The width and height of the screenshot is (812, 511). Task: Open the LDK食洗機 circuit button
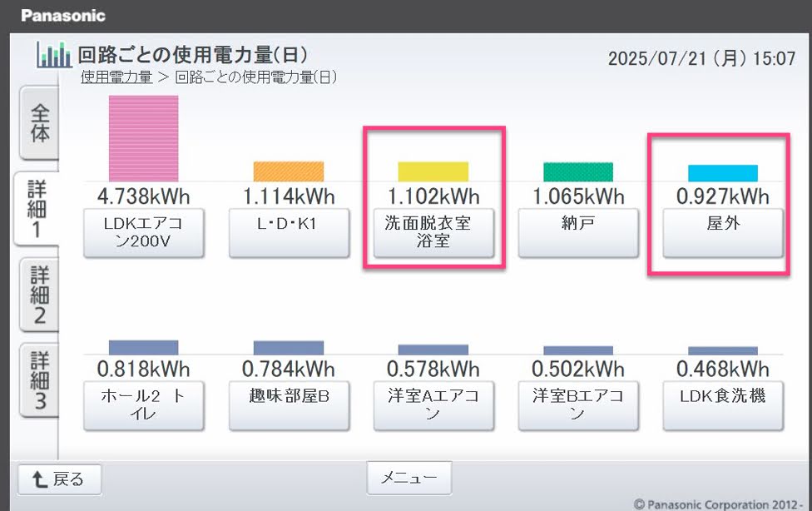click(x=722, y=405)
